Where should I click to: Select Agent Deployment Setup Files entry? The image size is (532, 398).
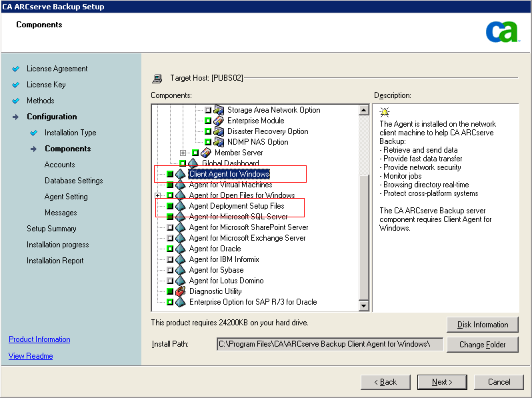click(x=236, y=206)
